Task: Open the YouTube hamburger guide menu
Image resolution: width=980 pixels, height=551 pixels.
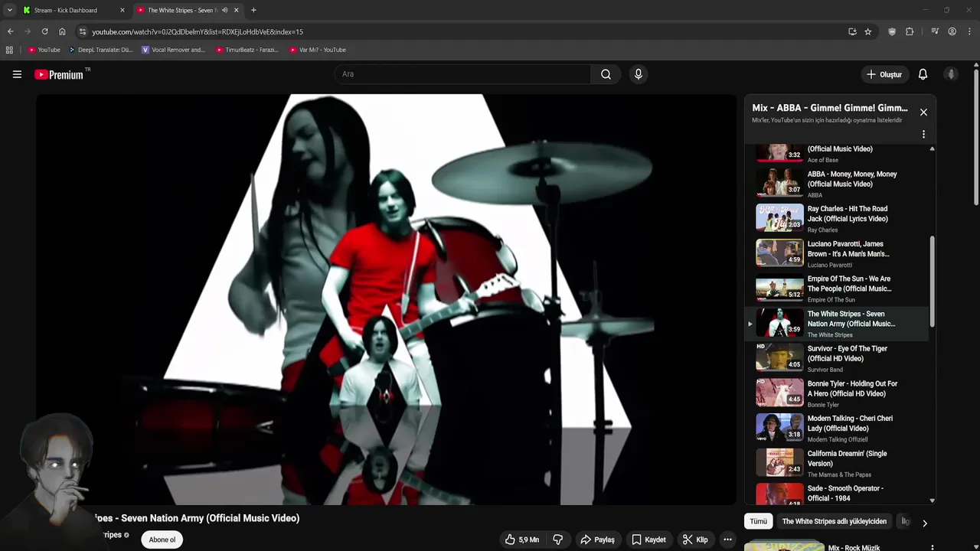Action: 17,74
